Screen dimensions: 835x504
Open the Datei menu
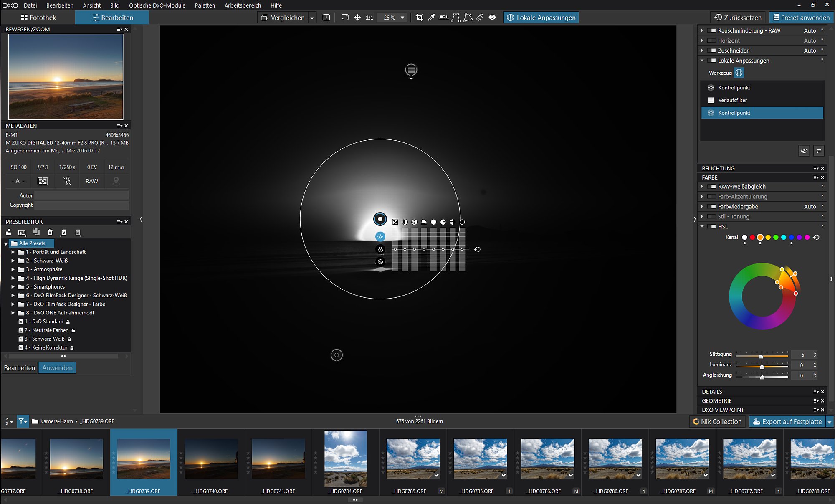[30, 5]
